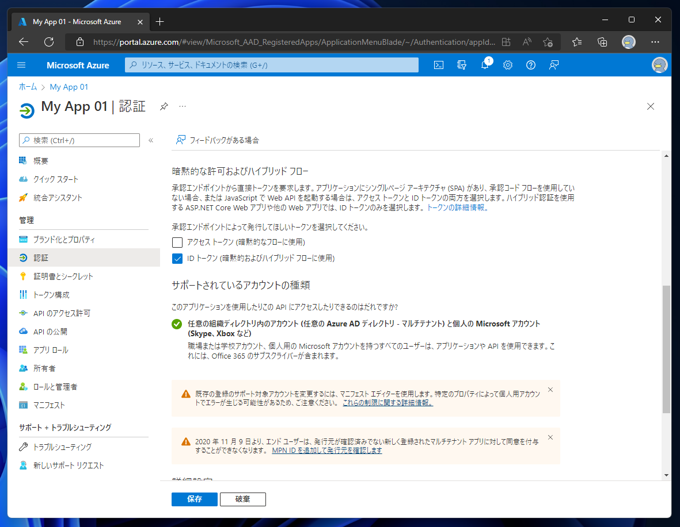The width and height of the screenshot is (680, 527).
Task: Open これらの制限に関する詳細情報 link
Action: tap(388, 403)
